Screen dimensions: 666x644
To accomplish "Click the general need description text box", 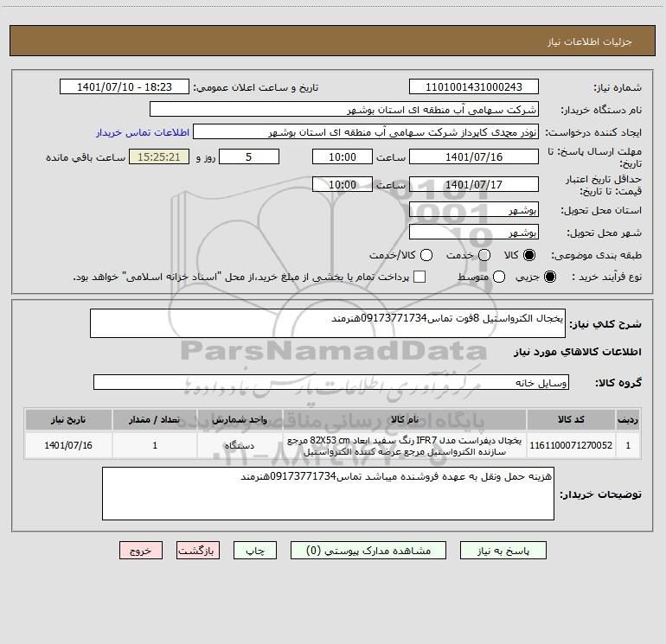I will (328, 323).
